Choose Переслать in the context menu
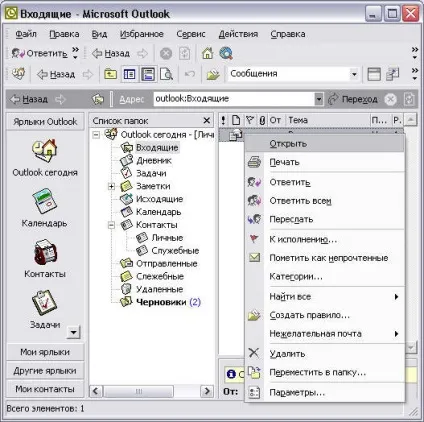 291,219
